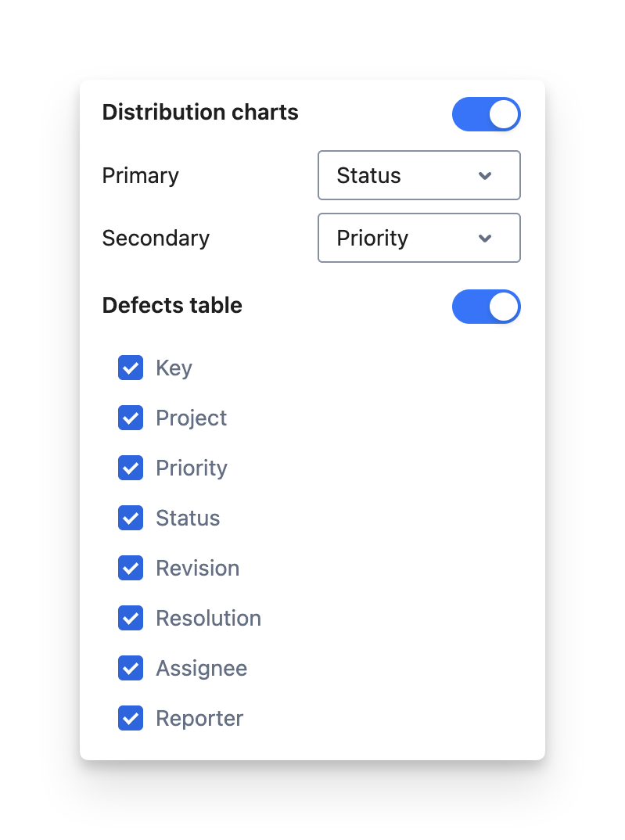Click the chevron arrow in Secondary dropdown
625x840 pixels.
pos(485,238)
